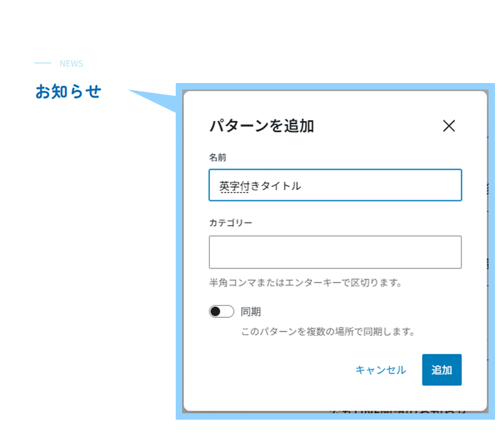Click the このパターンを複数の場所で同期します description
The height and width of the screenshot is (439, 504).
pos(328,332)
